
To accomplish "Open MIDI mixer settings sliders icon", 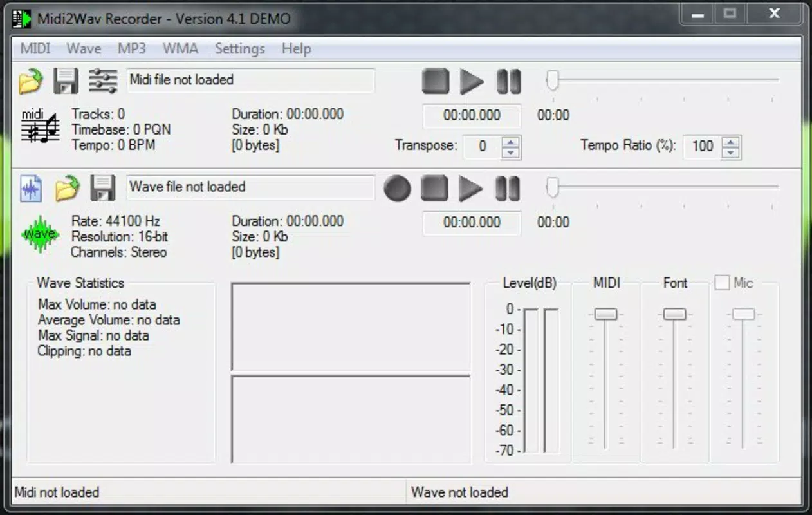I will pos(103,81).
